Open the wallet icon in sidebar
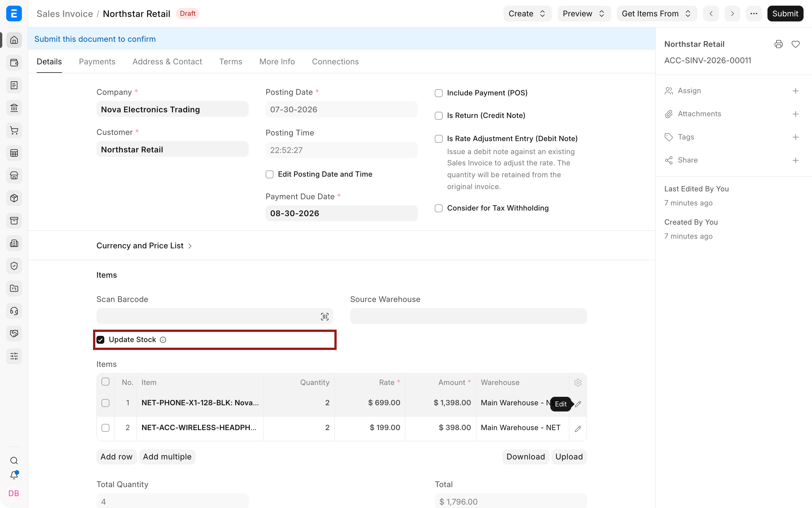 tap(14, 62)
